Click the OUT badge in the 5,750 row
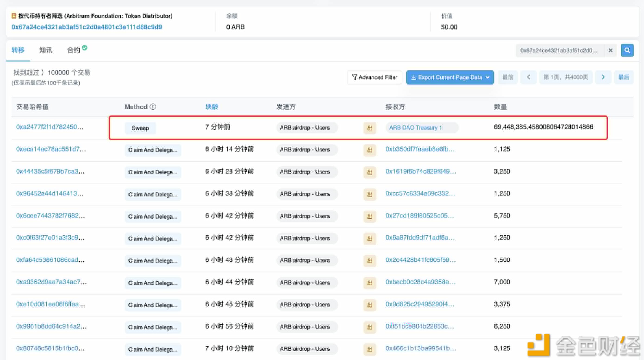The width and height of the screenshot is (644, 360). click(x=370, y=216)
